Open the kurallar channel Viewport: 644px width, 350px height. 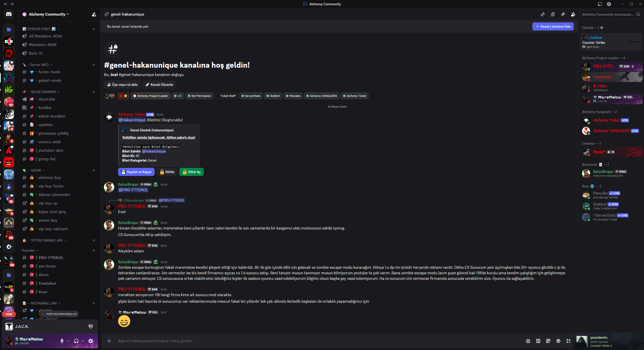coord(58,108)
